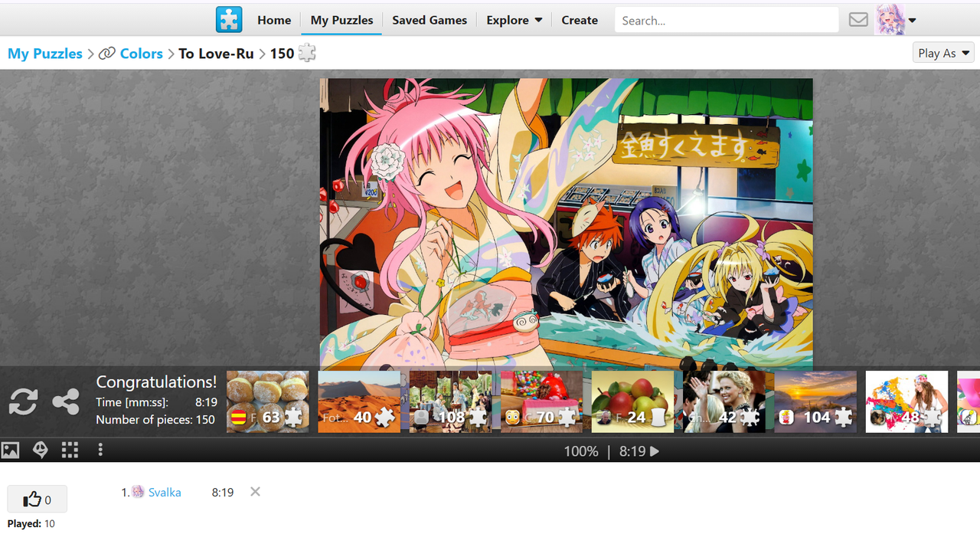Open the Colors album breadcrumb link
The width and height of the screenshot is (980, 534).
[x=142, y=54]
